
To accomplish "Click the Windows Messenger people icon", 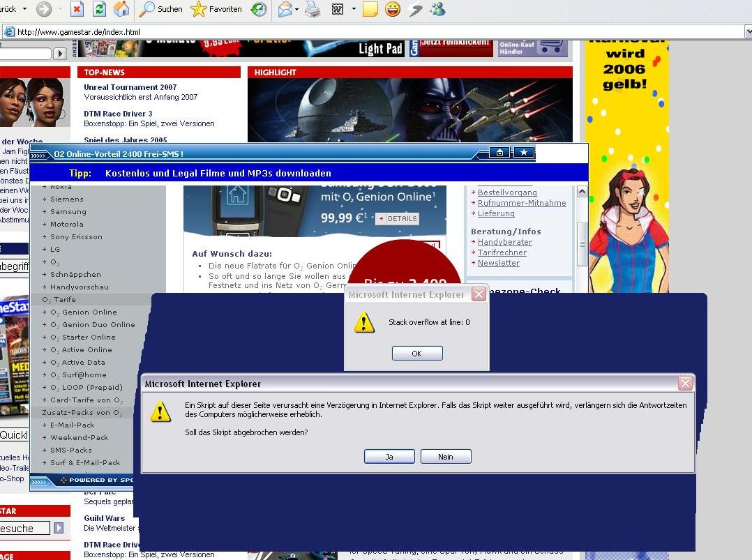I will pyautogui.click(x=437, y=9).
